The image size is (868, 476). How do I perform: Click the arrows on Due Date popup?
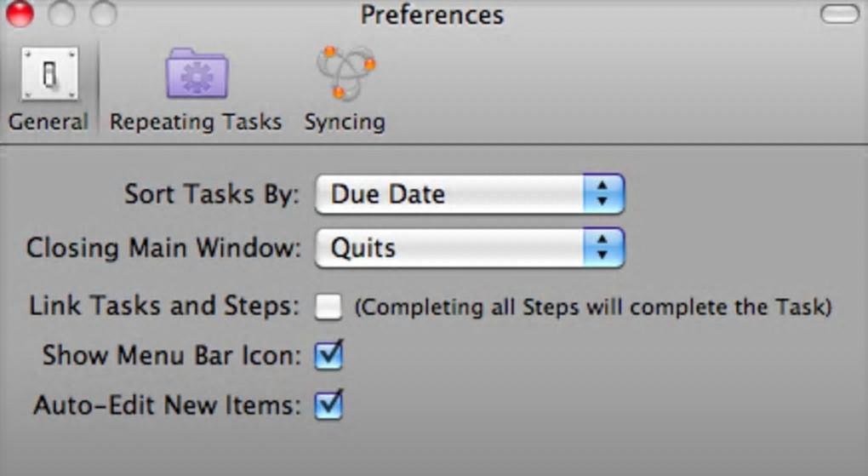tap(603, 194)
